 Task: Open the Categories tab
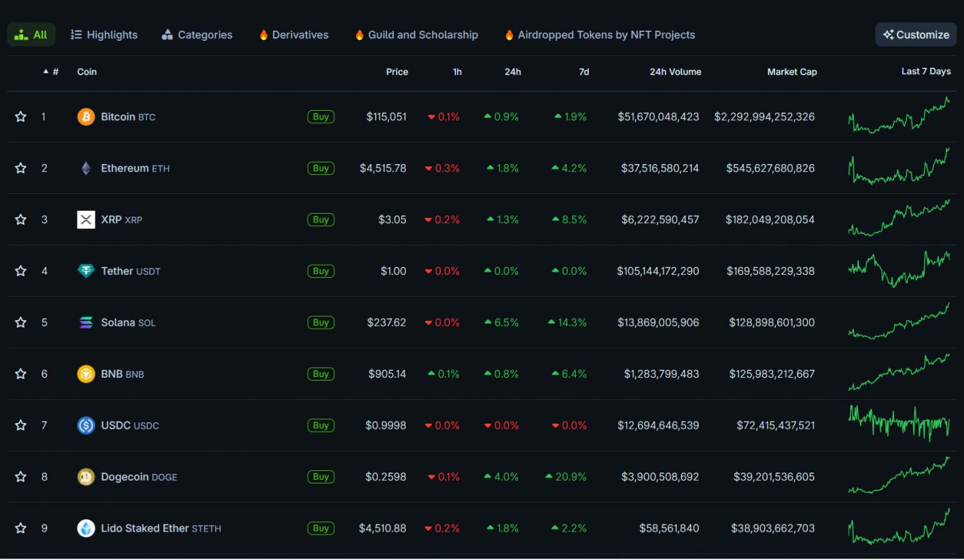(197, 34)
